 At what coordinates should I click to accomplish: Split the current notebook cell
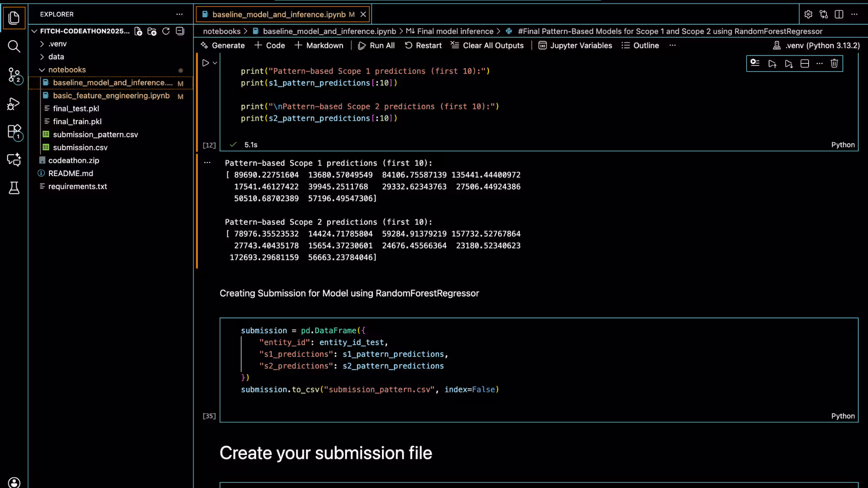click(805, 64)
